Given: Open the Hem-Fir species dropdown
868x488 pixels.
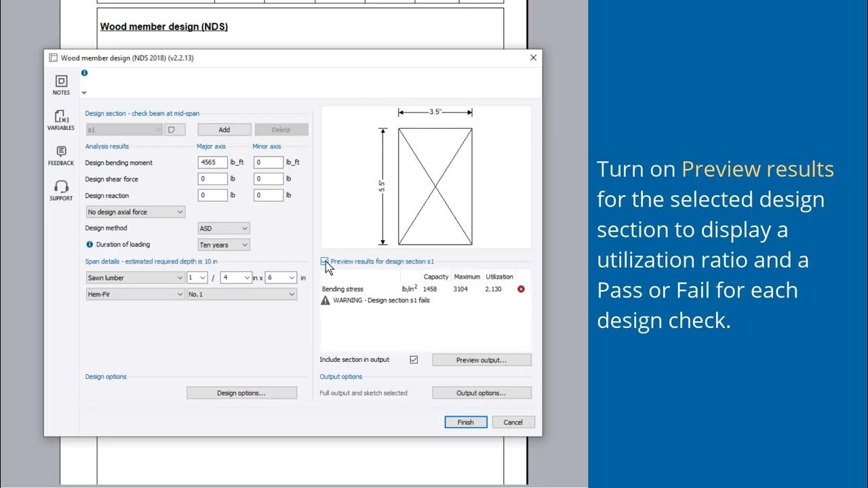Looking at the screenshot, I should click(135, 294).
